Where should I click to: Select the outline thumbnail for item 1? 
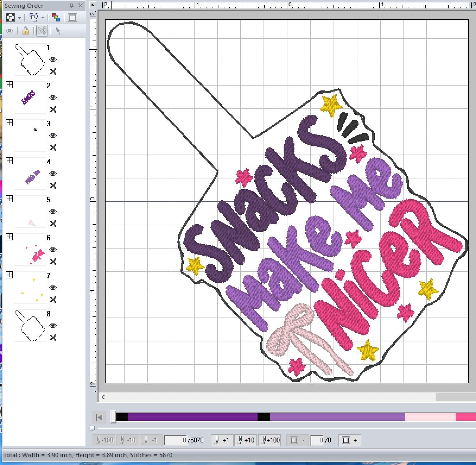(30, 59)
